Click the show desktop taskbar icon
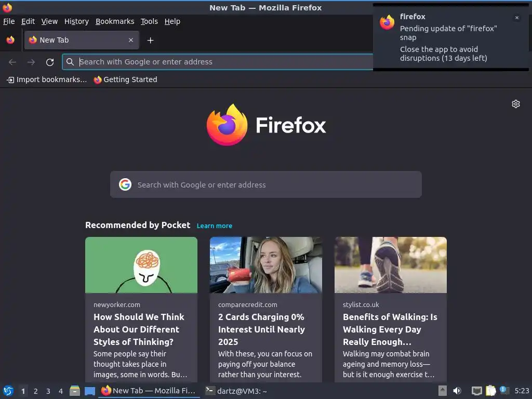This screenshot has width=532, height=399. [89, 391]
